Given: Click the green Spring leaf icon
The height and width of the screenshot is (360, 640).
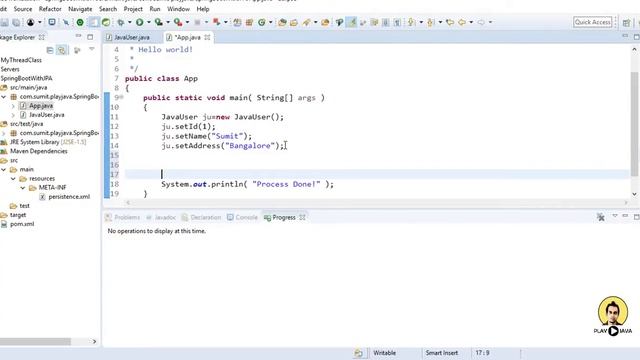Looking at the screenshot, I should coord(106,22).
